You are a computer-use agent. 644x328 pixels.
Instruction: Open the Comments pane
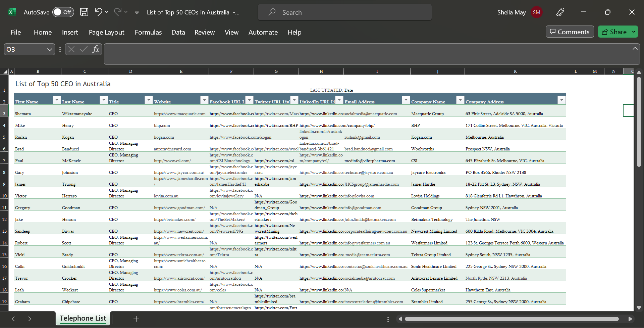[x=570, y=32]
